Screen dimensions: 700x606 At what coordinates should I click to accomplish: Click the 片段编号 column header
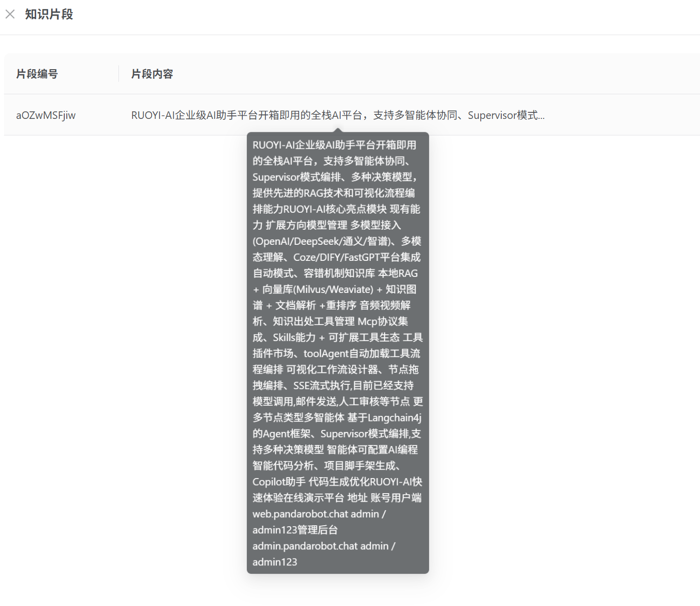(x=37, y=74)
